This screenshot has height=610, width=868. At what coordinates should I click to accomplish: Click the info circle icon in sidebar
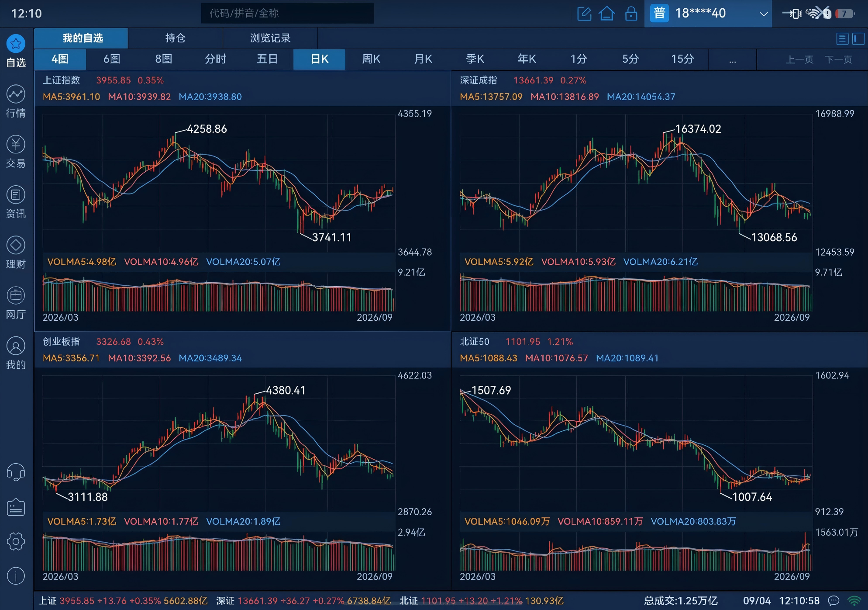16,576
